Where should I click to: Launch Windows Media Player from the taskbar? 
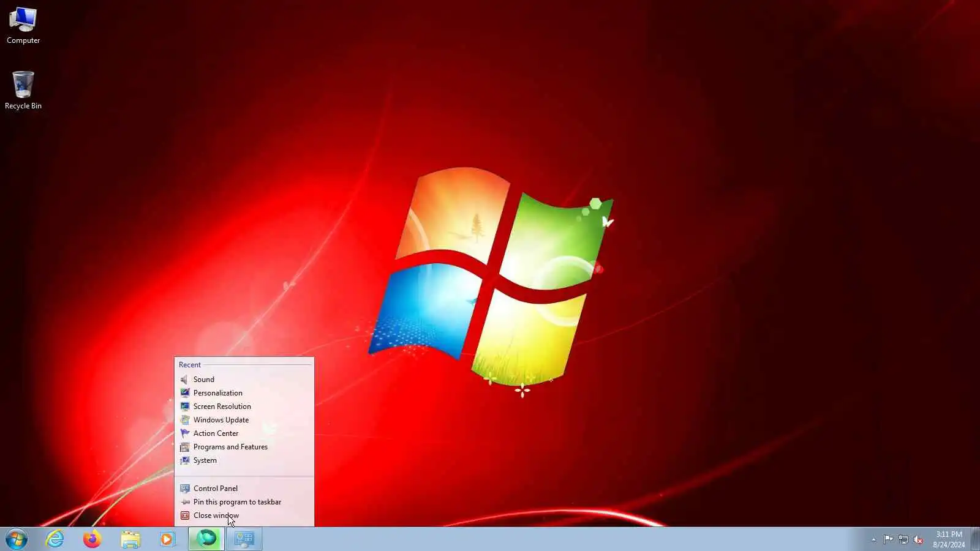tap(167, 539)
